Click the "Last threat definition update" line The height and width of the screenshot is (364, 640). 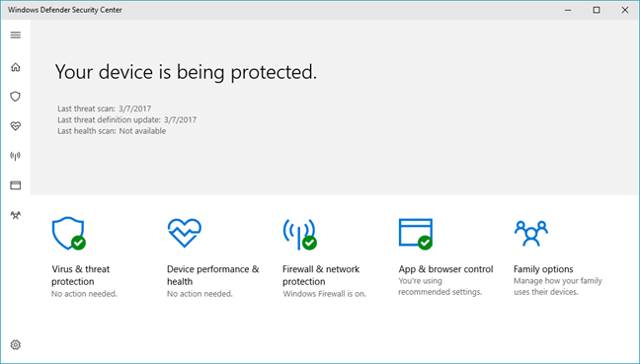pyautogui.click(x=127, y=119)
